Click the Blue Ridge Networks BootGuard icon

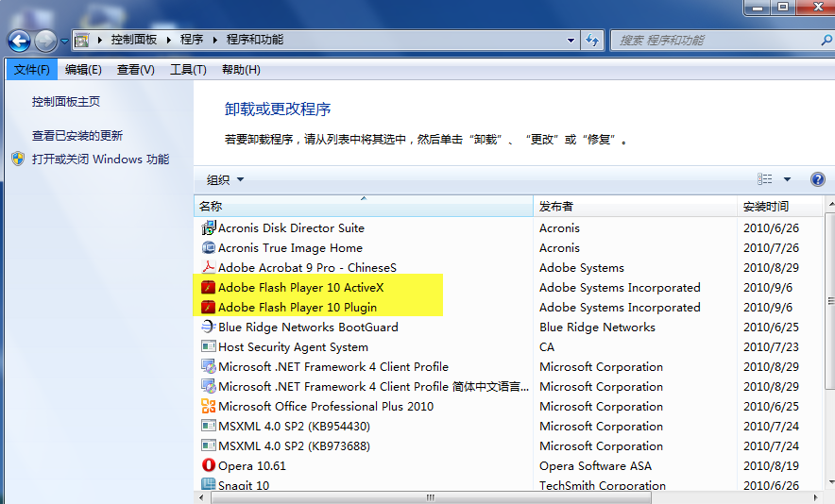tap(209, 327)
